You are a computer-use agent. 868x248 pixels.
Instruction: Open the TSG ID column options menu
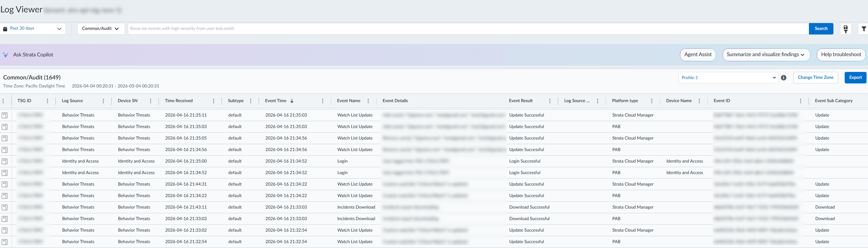47,101
